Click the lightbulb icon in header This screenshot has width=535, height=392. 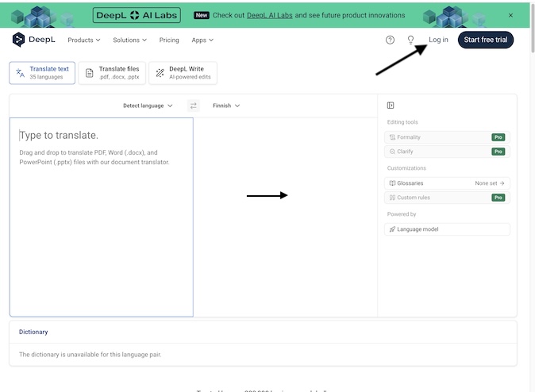click(x=410, y=40)
